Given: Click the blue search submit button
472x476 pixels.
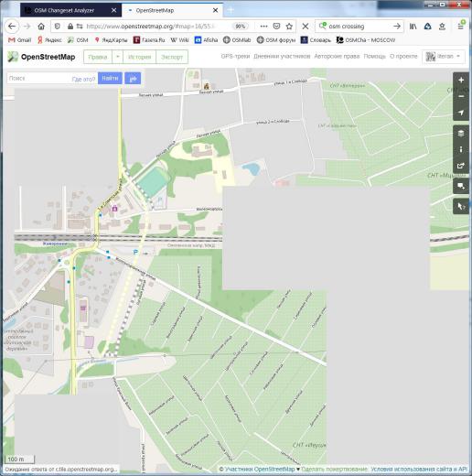Looking at the screenshot, I should (110, 79).
